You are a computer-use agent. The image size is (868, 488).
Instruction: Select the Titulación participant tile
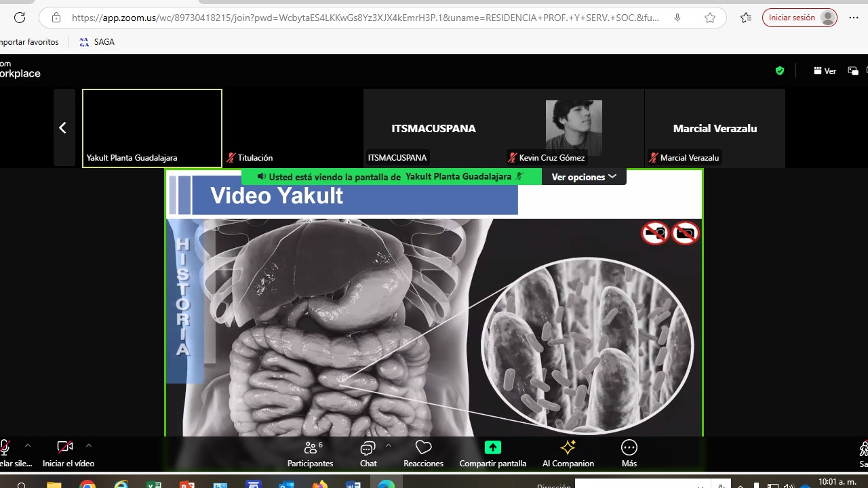(x=293, y=128)
